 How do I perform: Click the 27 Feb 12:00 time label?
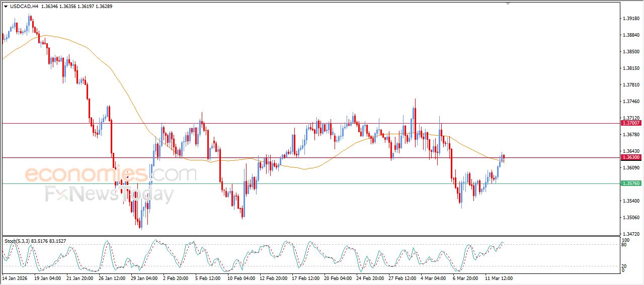click(x=401, y=277)
